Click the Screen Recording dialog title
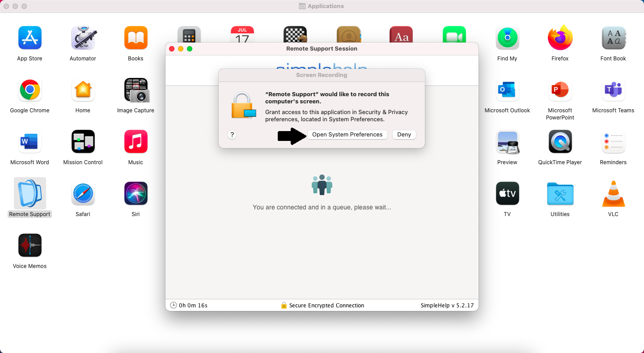Screen dimensions: 644x353 (x=322, y=75)
